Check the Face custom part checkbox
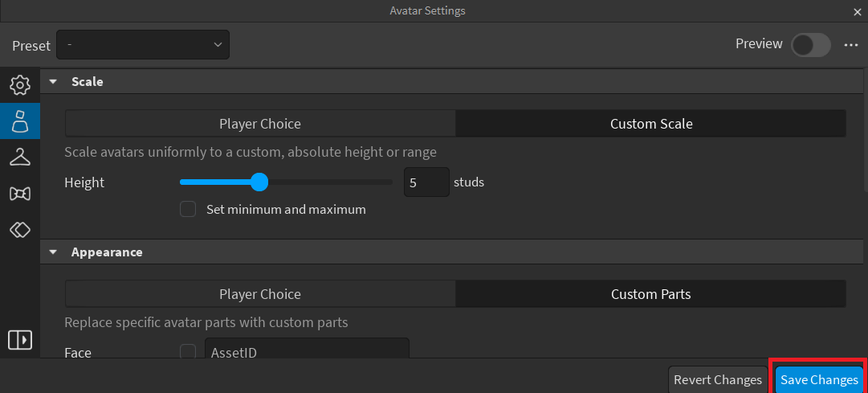Screen dimensions: 868x393 [188, 352]
